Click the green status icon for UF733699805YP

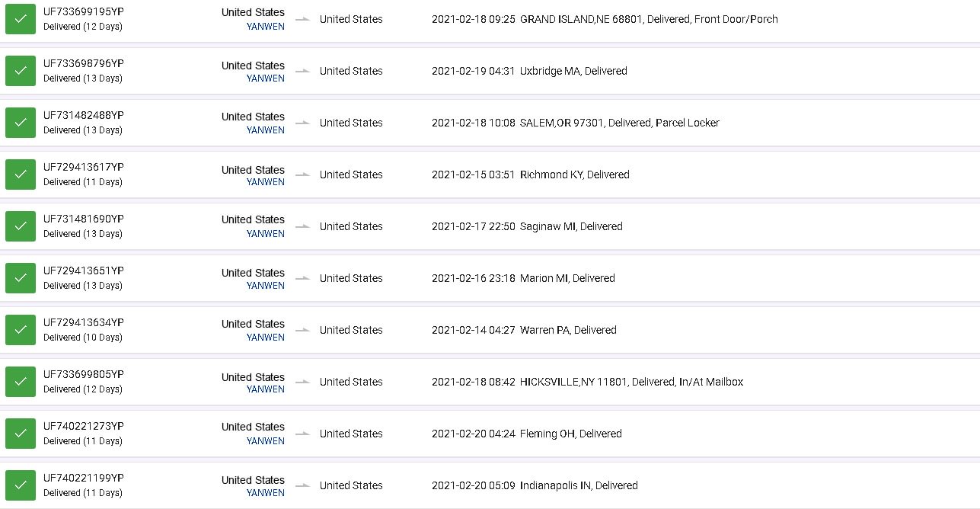(x=21, y=382)
